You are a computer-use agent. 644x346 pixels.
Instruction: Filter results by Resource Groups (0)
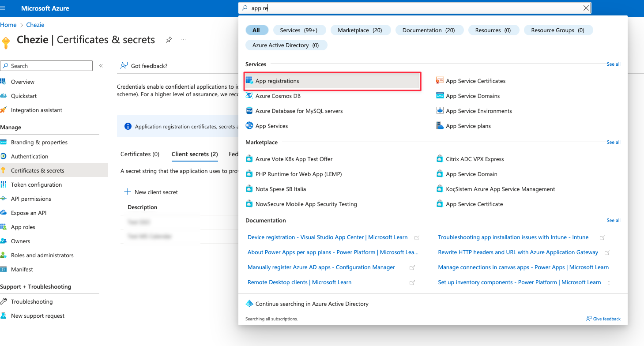click(x=557, y=30)
